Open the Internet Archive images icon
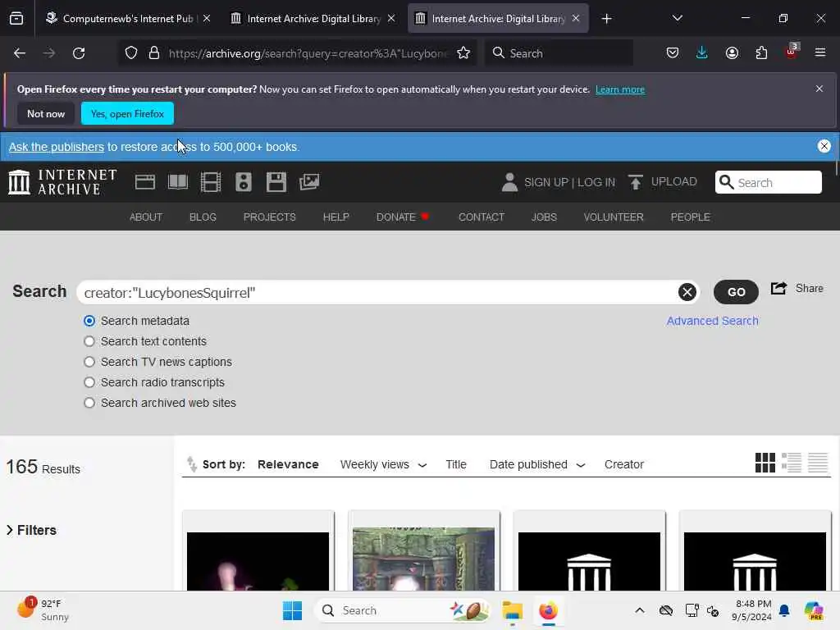The width and height of the screenshot is (840, 630). (x=309, y=182)
